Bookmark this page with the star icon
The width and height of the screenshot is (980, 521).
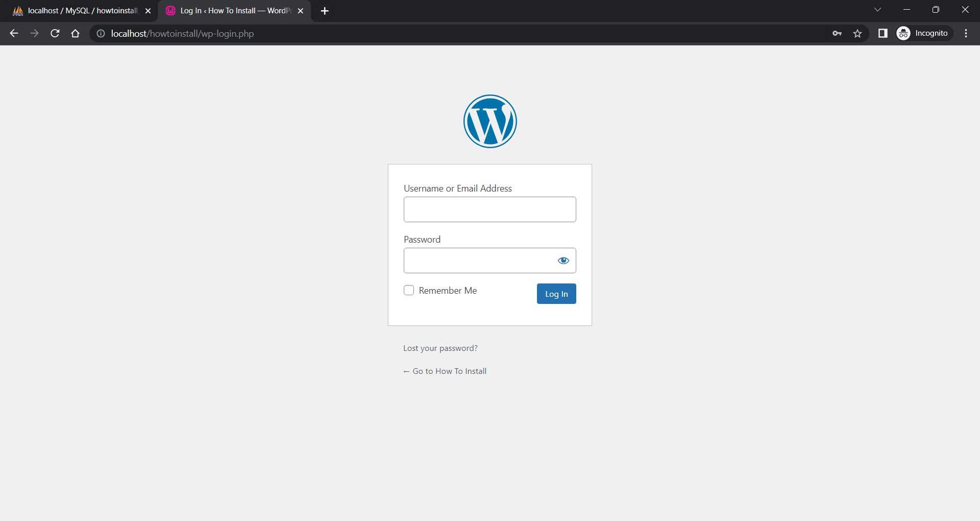(x=857, y=33)
